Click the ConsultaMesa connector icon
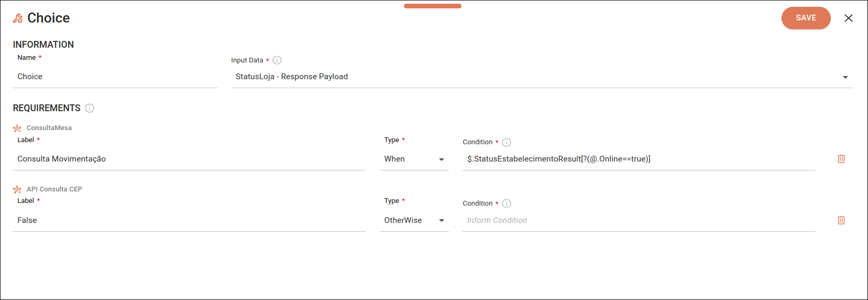868x300 pixels. (x=17, y=128)
